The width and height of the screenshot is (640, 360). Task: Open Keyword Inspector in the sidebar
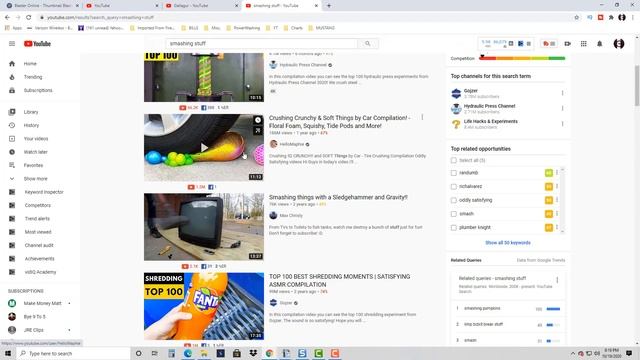[x=44, y=192]
